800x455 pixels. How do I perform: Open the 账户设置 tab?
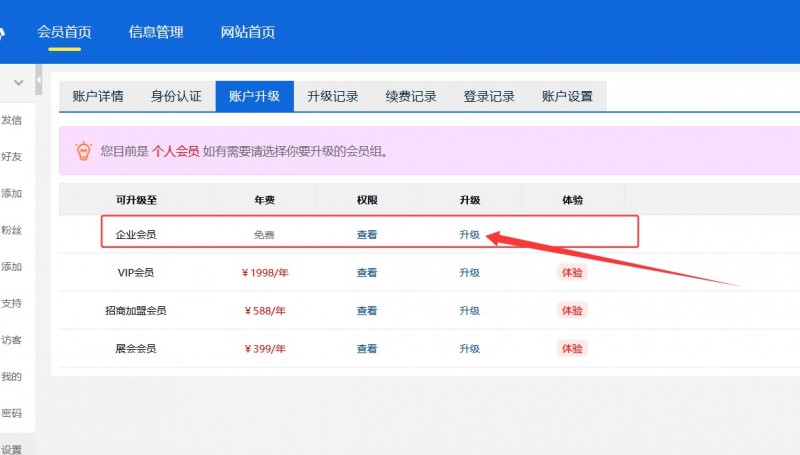pyautogui.click(x=567, y=96)
